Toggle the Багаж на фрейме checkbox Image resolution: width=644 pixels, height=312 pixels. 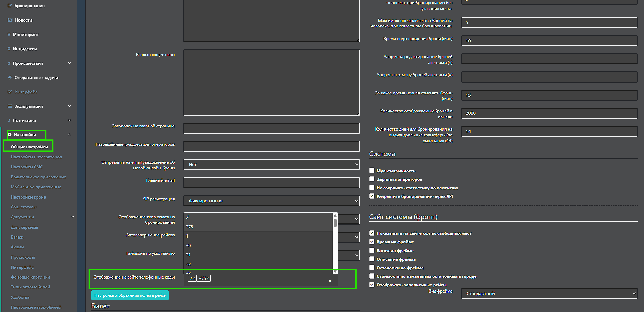pyautogui.click(x=372, y=250)
